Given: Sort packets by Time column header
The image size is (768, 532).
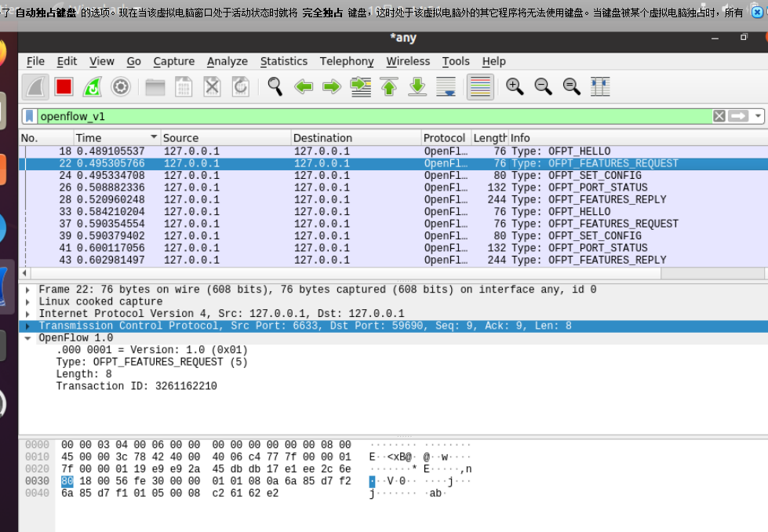Looking at the screenshot, I should pyautogui.click(x=117, y=137).
